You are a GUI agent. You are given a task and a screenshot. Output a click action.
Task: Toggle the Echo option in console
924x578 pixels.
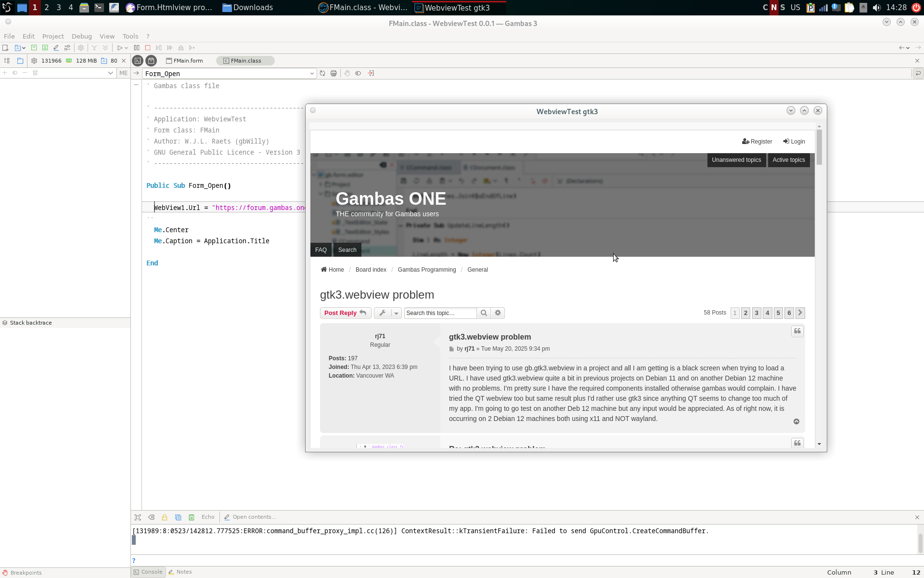[208, 517]
